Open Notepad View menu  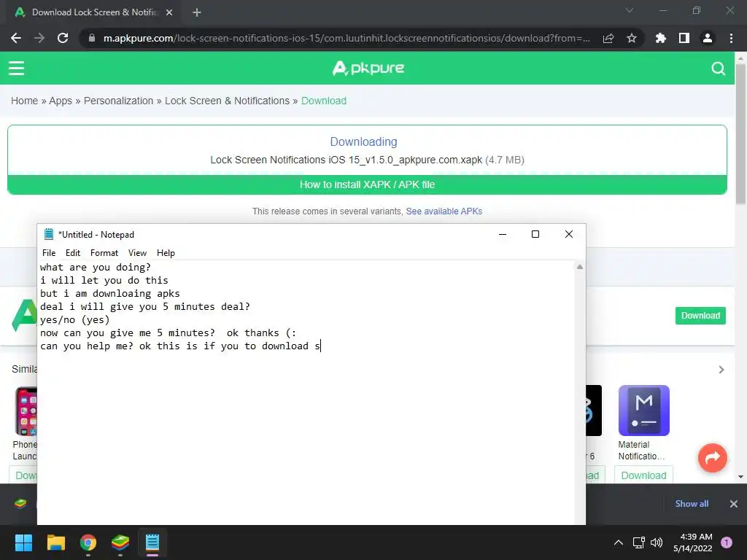(137, 253)
